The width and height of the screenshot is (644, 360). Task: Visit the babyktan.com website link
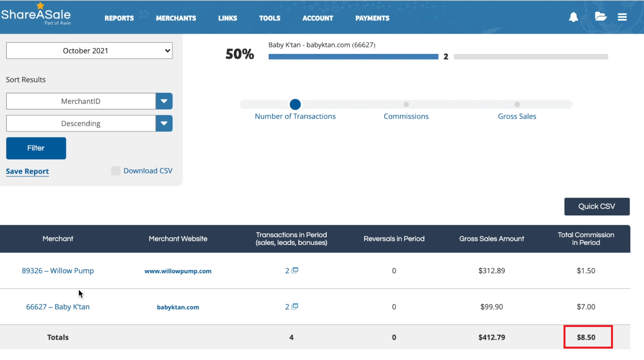(x=178, y=307)
